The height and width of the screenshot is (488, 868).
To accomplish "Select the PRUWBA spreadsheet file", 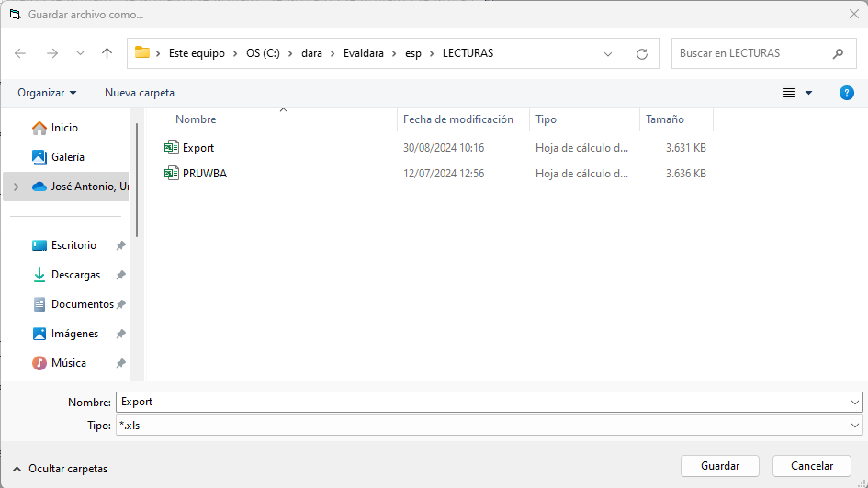I will click(205, 174).
